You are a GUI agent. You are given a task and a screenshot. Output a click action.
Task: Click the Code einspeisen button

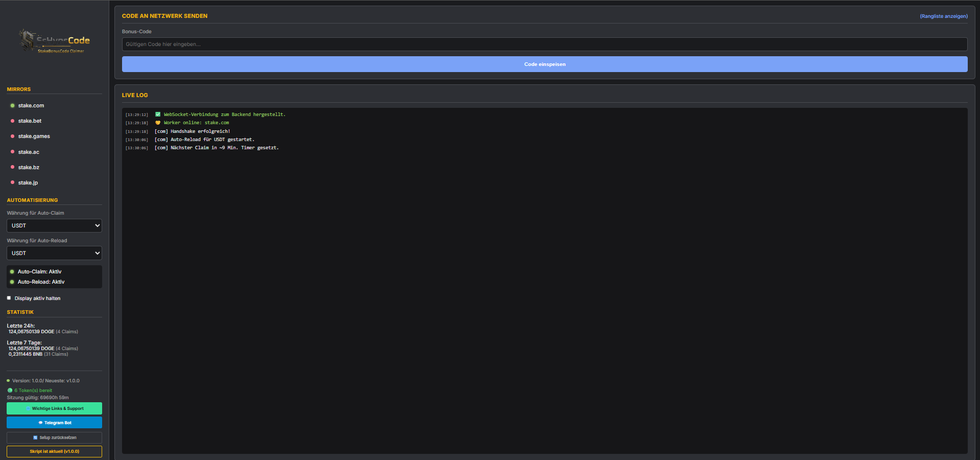544,64
